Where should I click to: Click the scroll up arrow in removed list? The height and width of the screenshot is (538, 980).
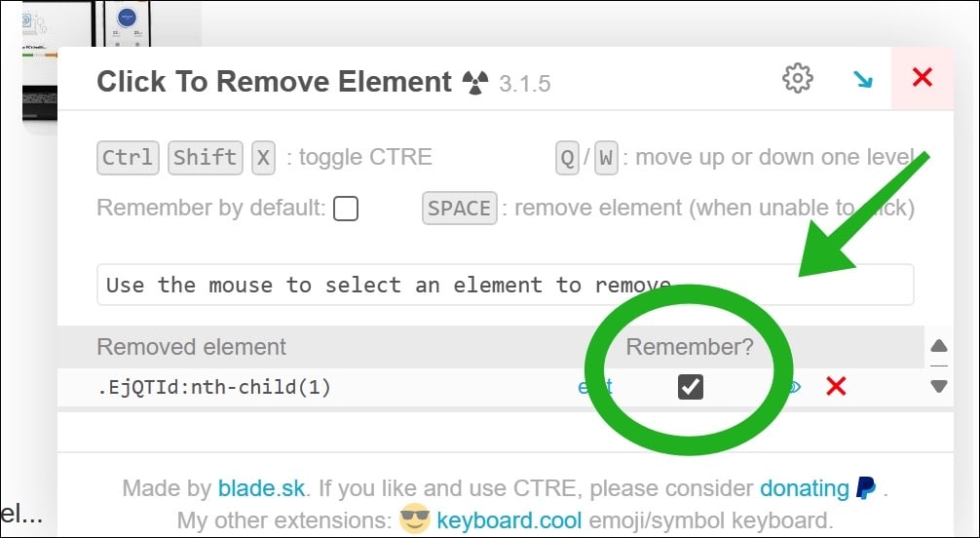939,346
